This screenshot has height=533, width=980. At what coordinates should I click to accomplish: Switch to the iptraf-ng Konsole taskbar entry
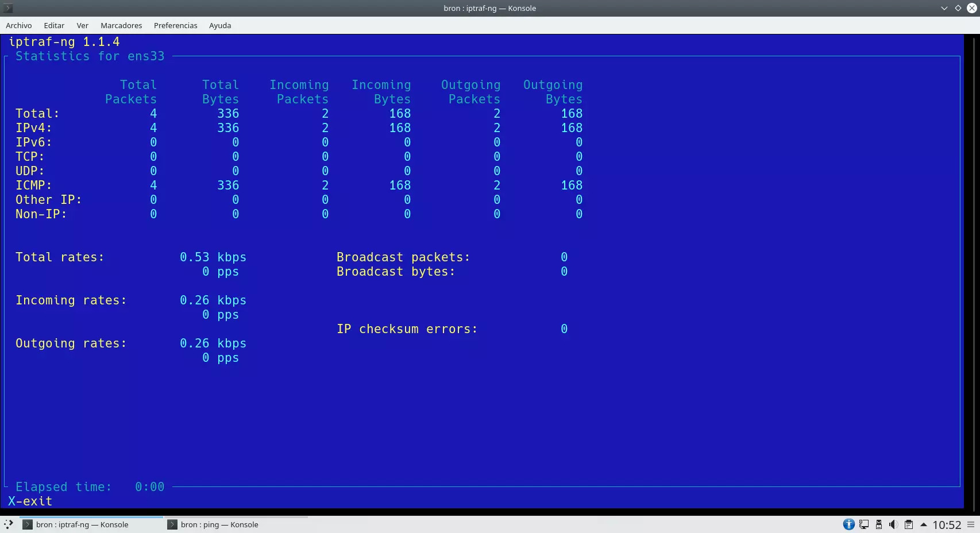pyautogui.click(x=82, y=524)
